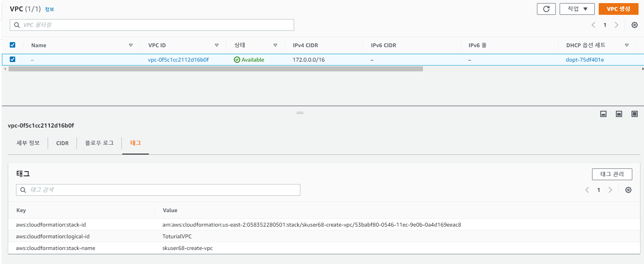The width and height of the screenshot is (644, 264).
Task: Go to previous tags page
Action: 587,190
